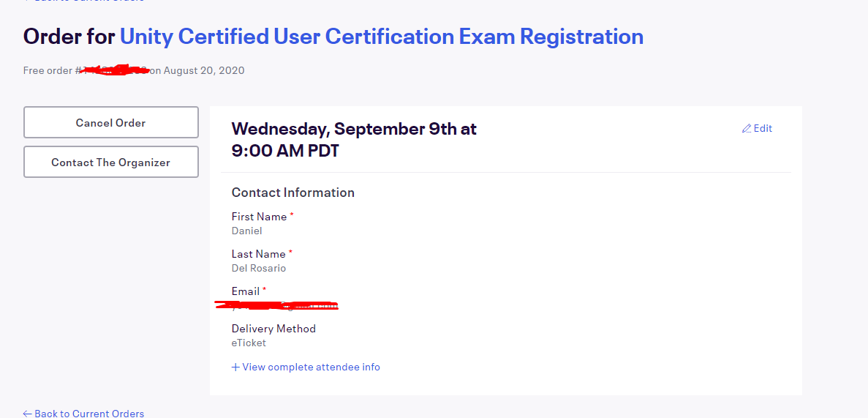Click the First Name field label
The image size is (868, 418).
click(259, 217)
